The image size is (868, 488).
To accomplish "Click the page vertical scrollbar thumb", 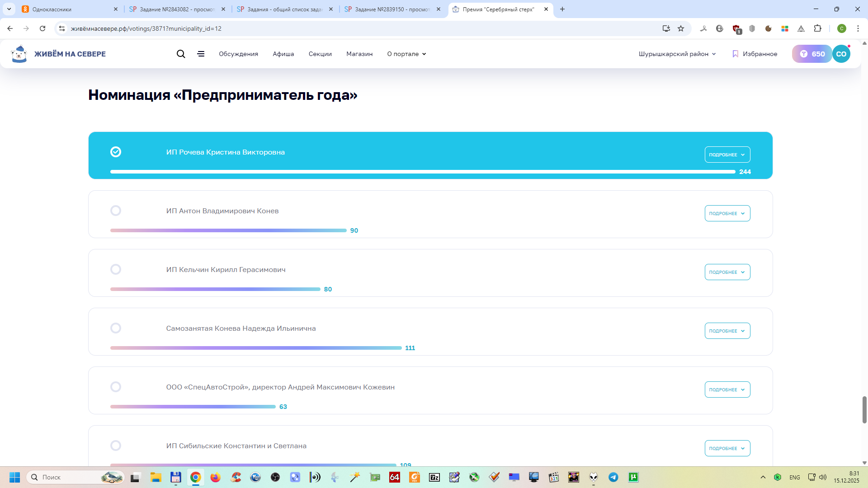I will click(x=864, y=409).
